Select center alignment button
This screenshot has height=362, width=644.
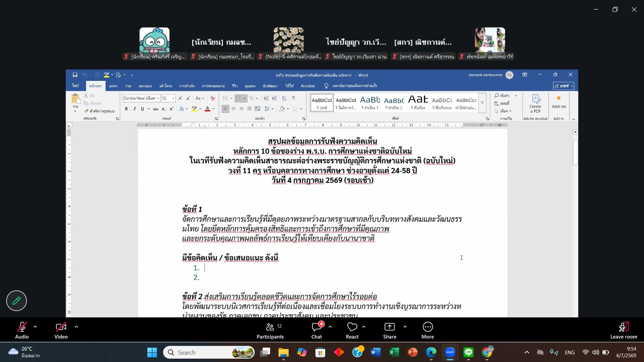(x=233, y=109)
